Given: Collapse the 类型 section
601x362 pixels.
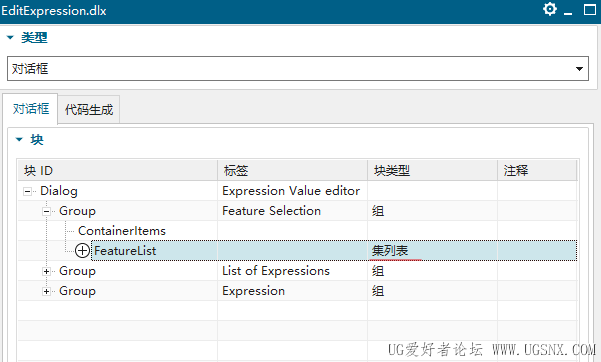Looking at the screenshot, I should pos(10,38).
